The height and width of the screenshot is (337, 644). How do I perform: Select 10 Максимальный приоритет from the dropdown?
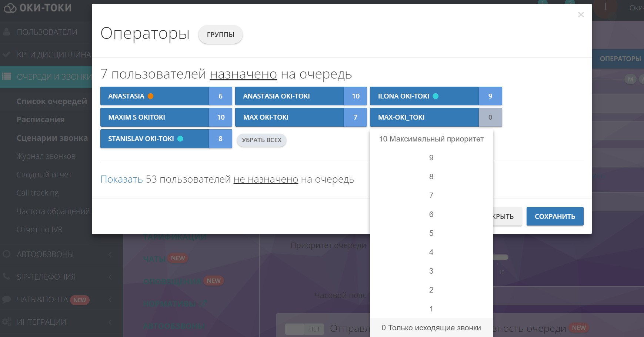tap(431, 139)
